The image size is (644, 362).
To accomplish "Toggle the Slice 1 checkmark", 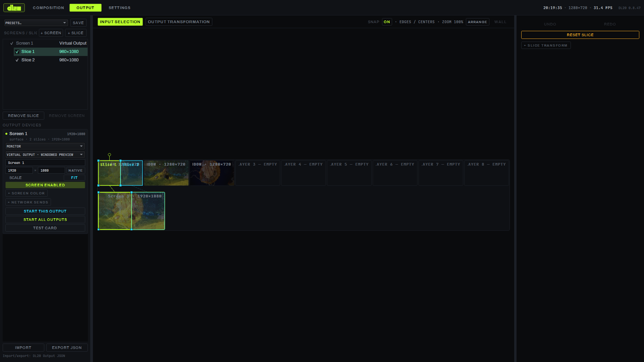I will click(x=17, y=52).
